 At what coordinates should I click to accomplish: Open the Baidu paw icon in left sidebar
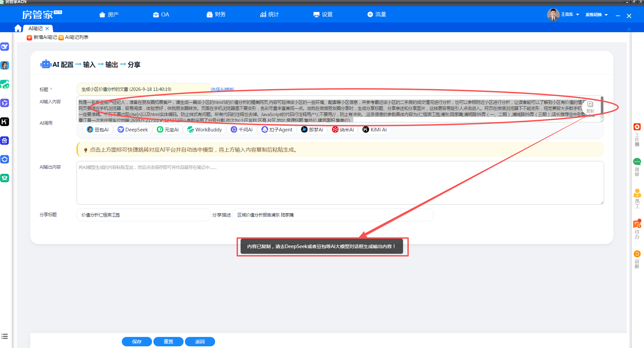click(x=5, y=140)
